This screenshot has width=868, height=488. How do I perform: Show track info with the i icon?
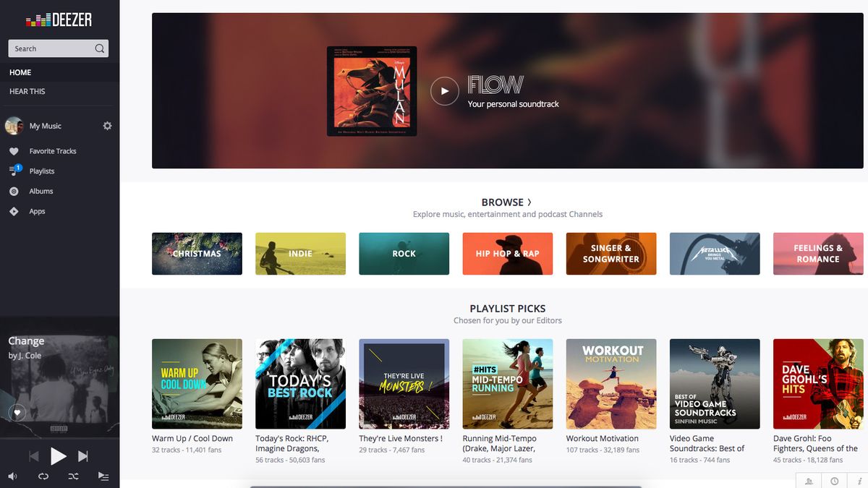(x=861, y=480)
